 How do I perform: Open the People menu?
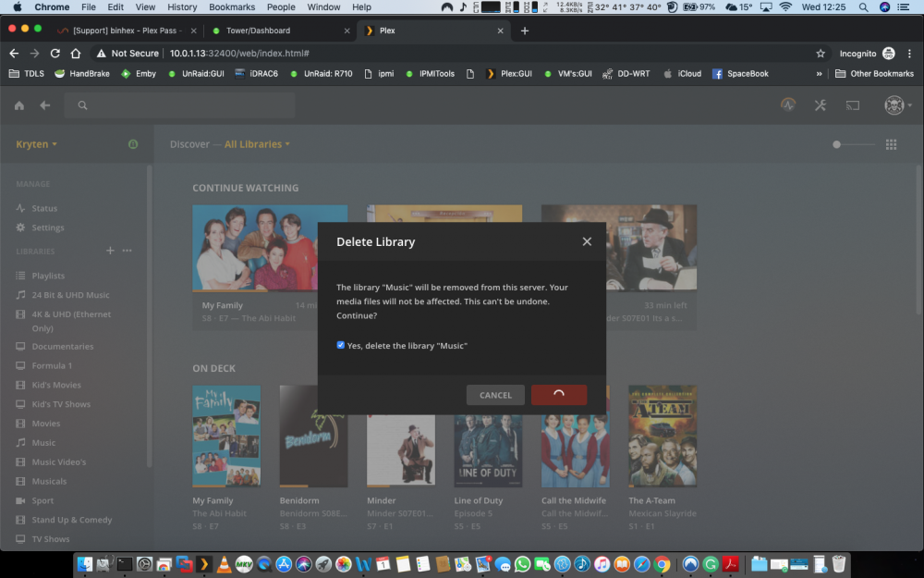281,7
